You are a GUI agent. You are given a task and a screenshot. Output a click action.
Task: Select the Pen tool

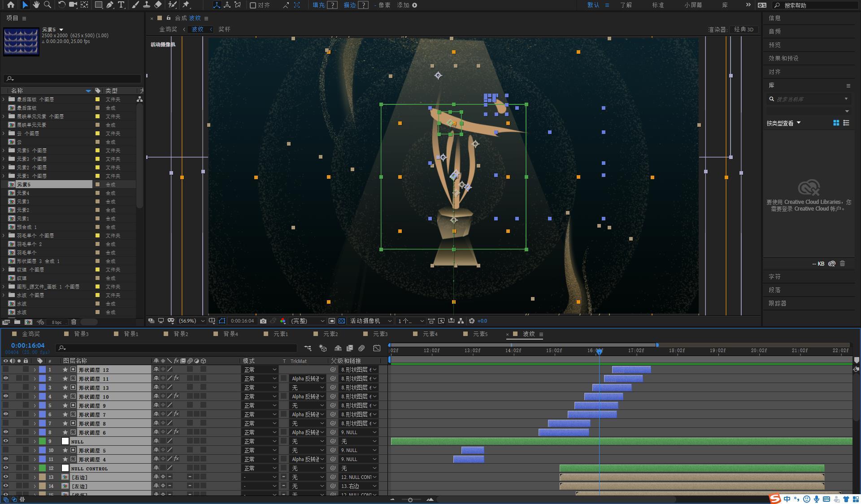[110, 5]
